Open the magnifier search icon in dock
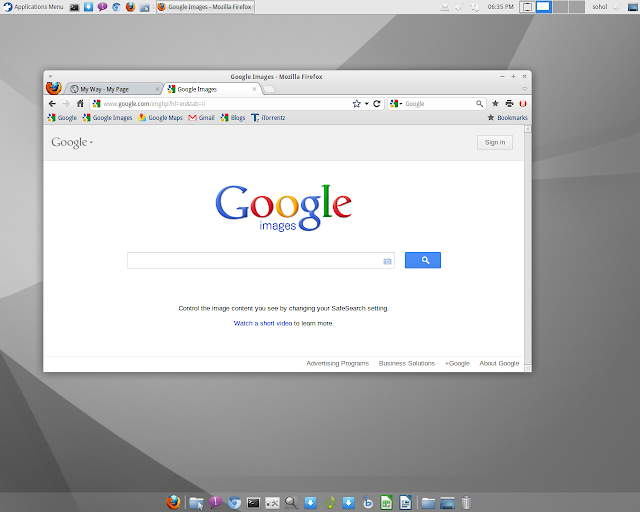The height and width of the screenshot is (512, 640). [x=291, y=503]
